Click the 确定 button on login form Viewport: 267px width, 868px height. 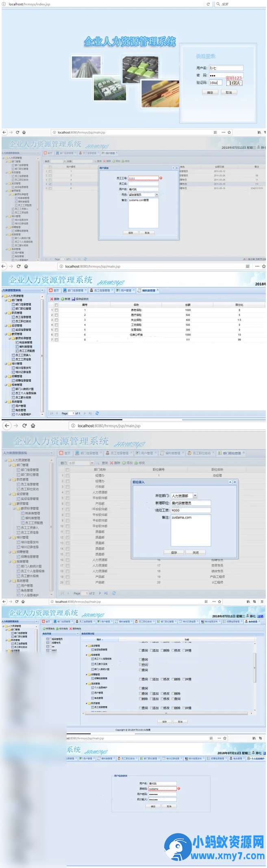point(210,93)
